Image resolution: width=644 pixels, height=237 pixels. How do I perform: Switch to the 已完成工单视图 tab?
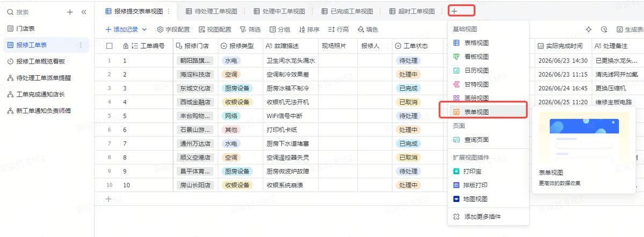pyautogui.click(x=347, y=11)
